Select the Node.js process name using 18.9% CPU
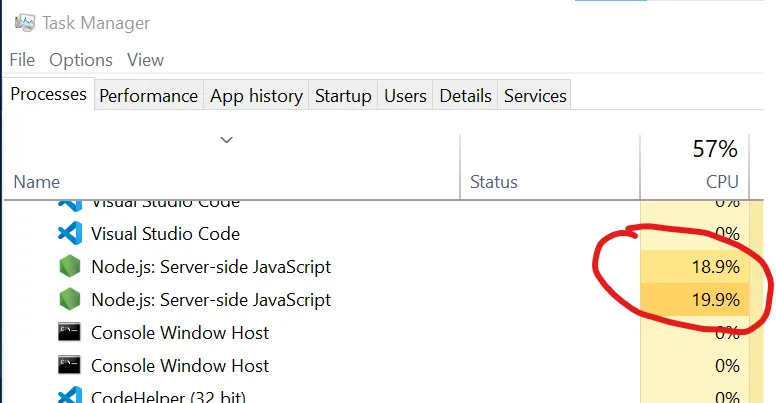 [x=211, y=267]
